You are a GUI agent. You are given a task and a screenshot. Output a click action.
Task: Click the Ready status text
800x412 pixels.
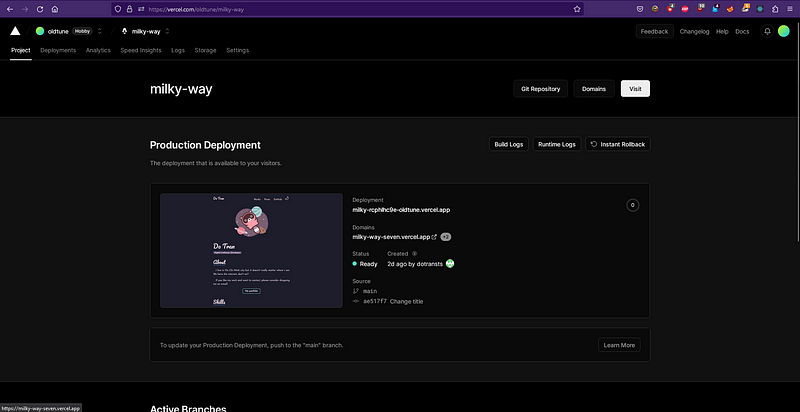pos(368,264)
